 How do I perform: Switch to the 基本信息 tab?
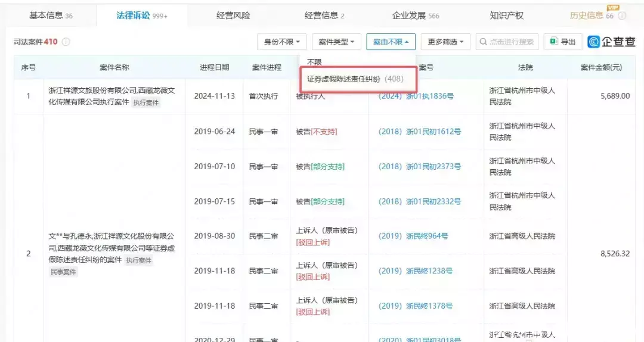point(51,15)
